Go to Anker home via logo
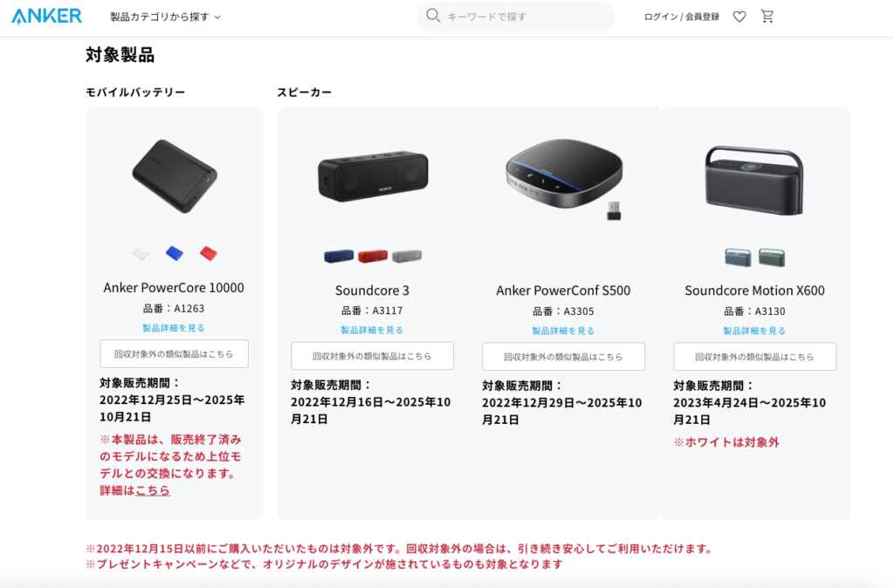 [47, 16]
